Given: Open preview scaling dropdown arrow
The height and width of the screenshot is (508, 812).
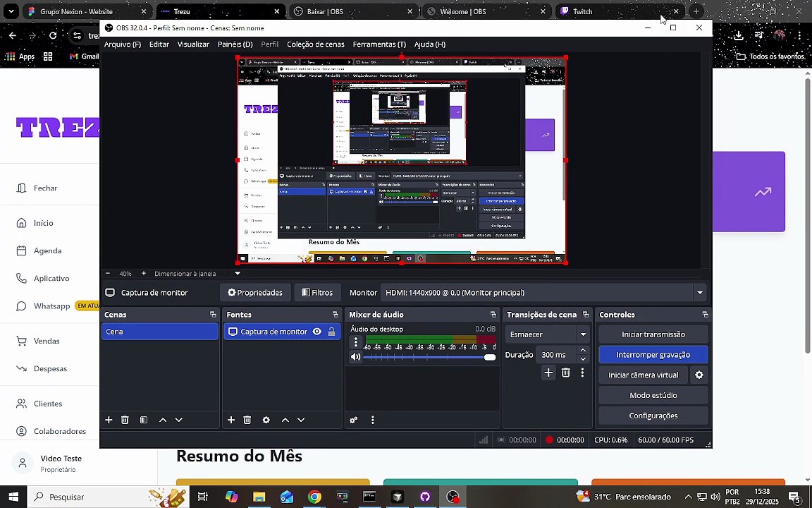Looking at the screenshot, I should click(238, 273).
